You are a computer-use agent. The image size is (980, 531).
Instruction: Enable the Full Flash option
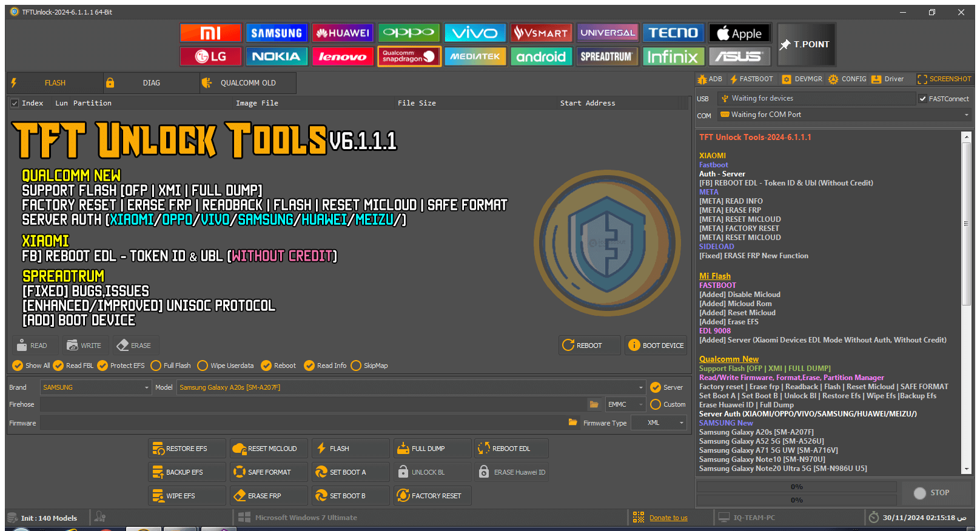[x=156, y=366]
